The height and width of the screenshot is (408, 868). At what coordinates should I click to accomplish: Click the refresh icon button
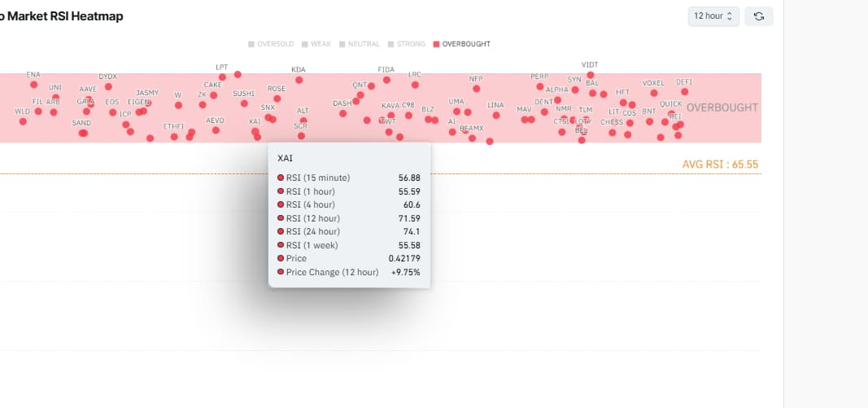click(759, 16)
